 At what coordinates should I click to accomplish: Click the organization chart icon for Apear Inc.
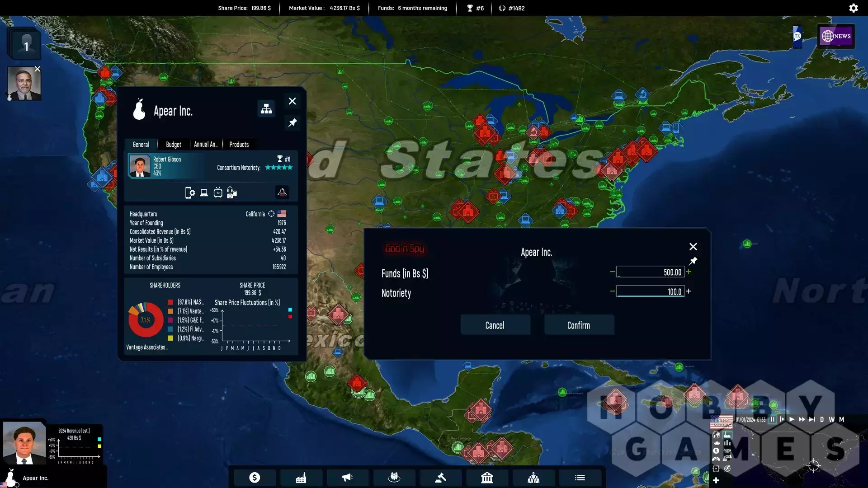266,109
